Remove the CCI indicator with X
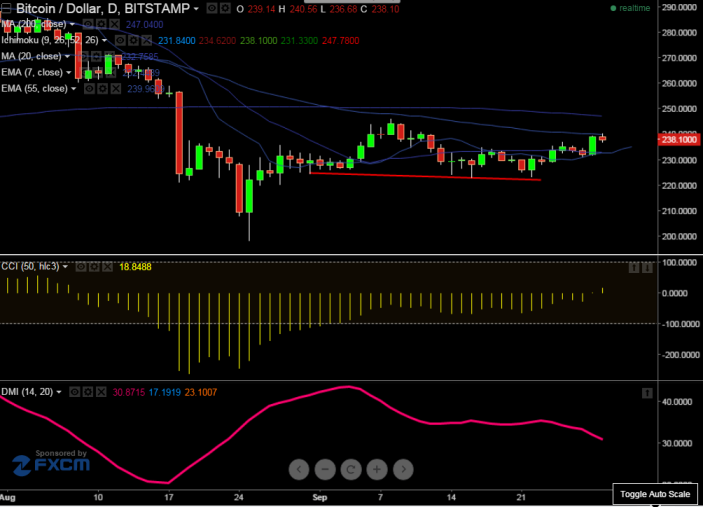Image resolution: width=703 pixels, height=507 pixels. [x=108, y=267]
